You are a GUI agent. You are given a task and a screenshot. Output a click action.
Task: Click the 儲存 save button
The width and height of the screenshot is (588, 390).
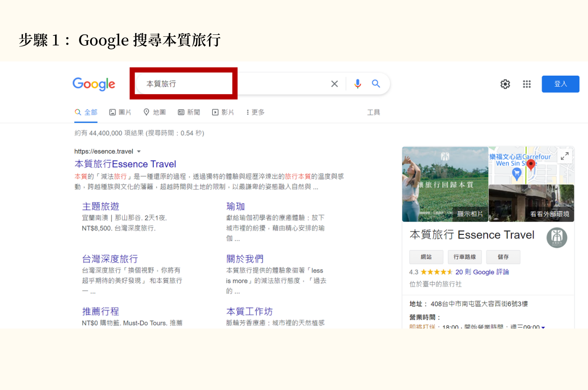pyautogui.click(x=503, y=257)
